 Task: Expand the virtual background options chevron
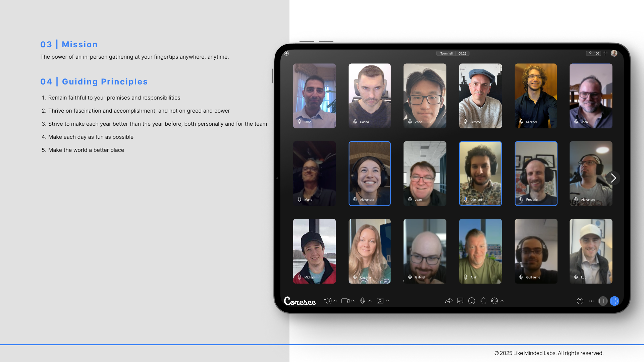tap(388, 301)
